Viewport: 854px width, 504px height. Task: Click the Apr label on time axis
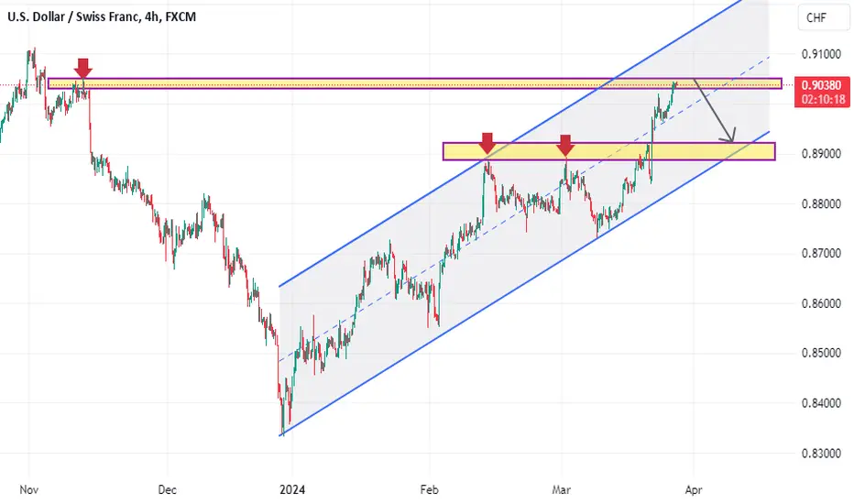[694, 490]
